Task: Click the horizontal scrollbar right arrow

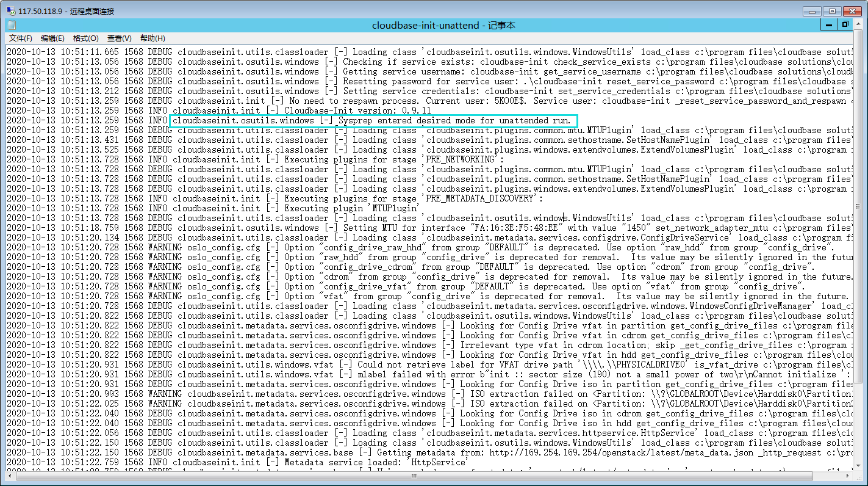Action: click(847, 476)
